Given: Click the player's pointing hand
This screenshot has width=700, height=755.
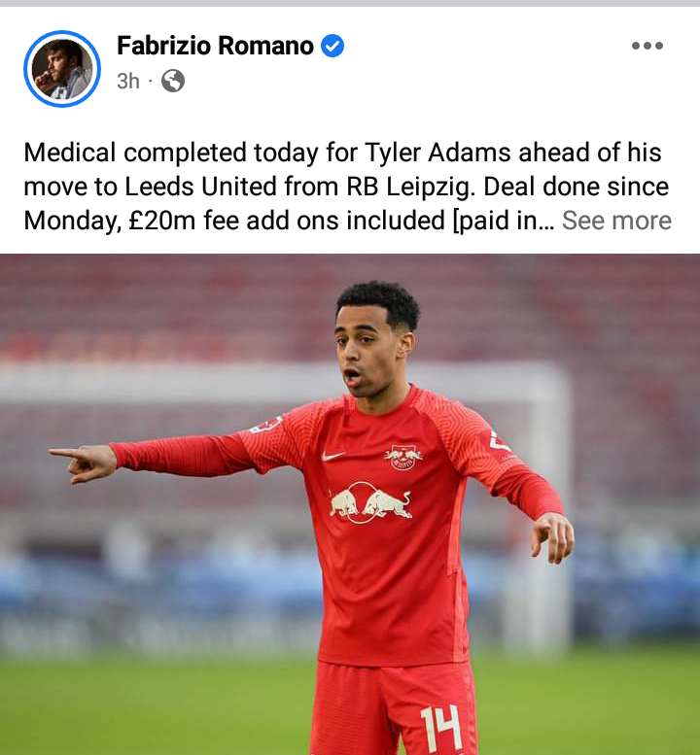Looking at the screenshot, I should 83,463.
